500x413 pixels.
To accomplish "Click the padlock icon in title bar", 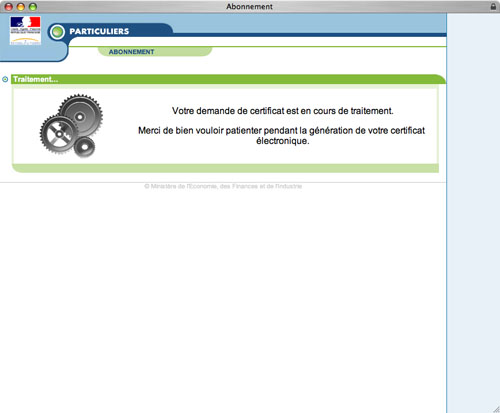I will (x=493, y=6).
